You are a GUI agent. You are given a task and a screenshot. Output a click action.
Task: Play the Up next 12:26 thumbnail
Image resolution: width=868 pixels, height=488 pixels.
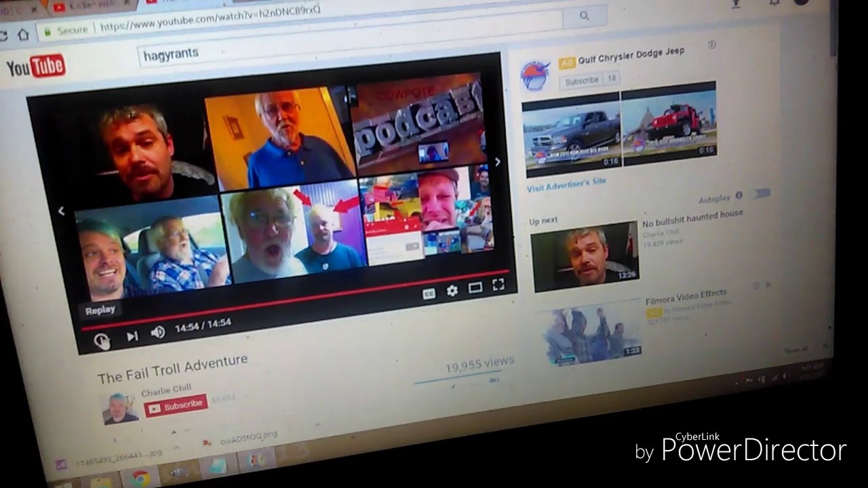click(x=585, y=256)
